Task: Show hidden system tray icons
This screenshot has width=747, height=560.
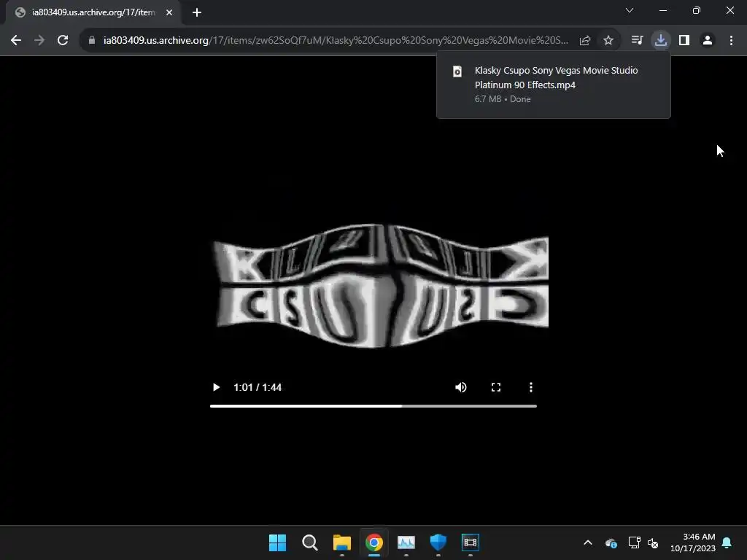Action: click(588, 542)
